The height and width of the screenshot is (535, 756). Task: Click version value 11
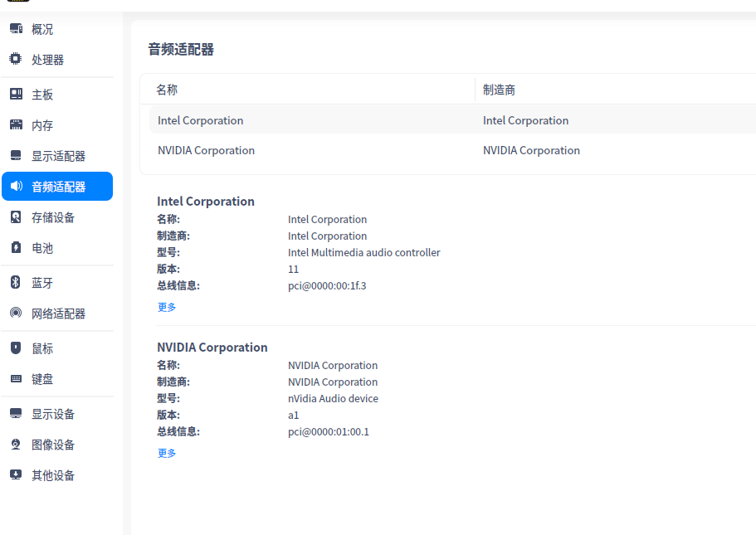(x=293, y=269)
